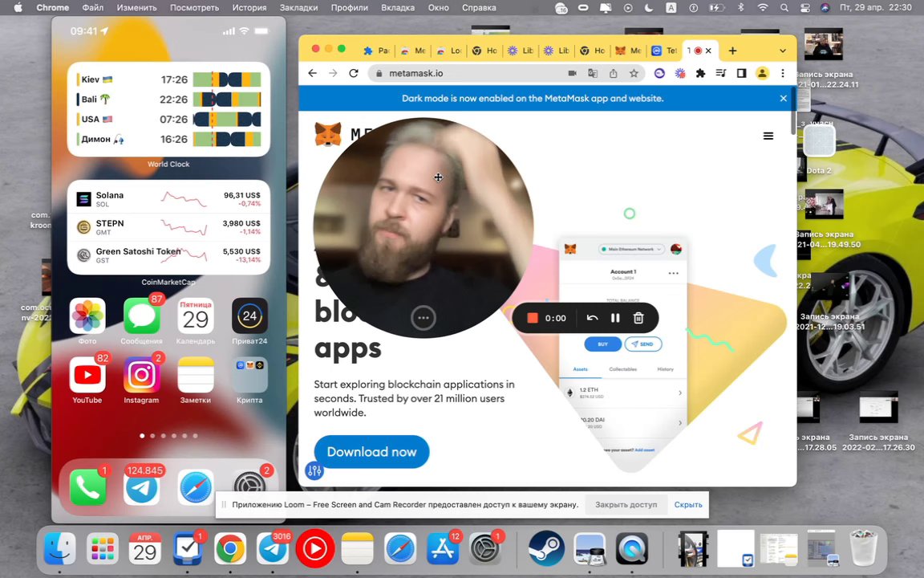Open Приват24 app on phone screen
The width and height of the screenshot is (924, 578).
pyautogui.click(x=249, y=315)
